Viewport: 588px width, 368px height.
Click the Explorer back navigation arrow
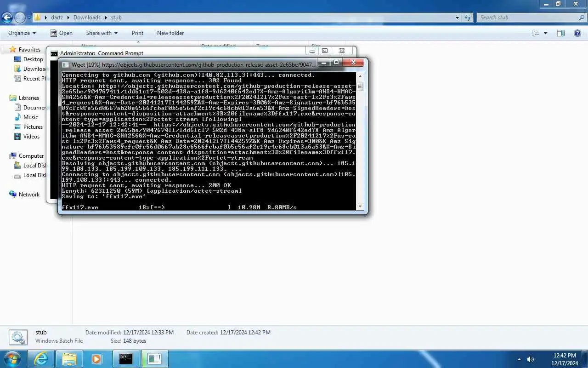(7, 17)
